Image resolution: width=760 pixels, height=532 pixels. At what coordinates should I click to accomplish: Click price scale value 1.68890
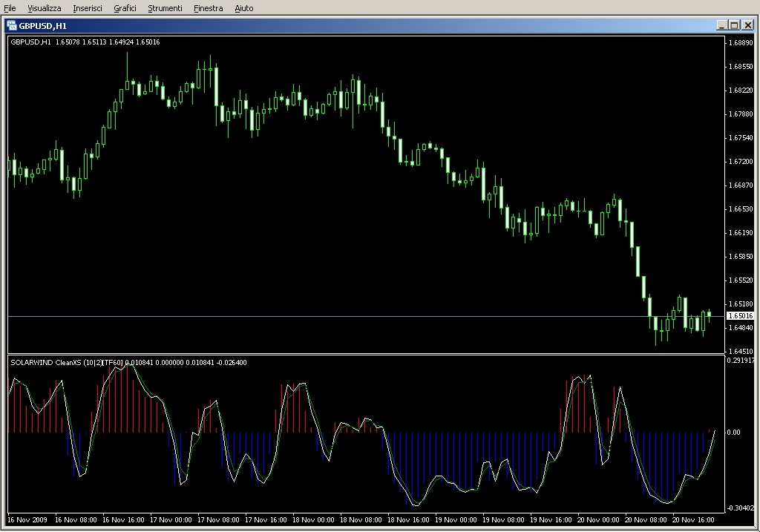(741, 42)
